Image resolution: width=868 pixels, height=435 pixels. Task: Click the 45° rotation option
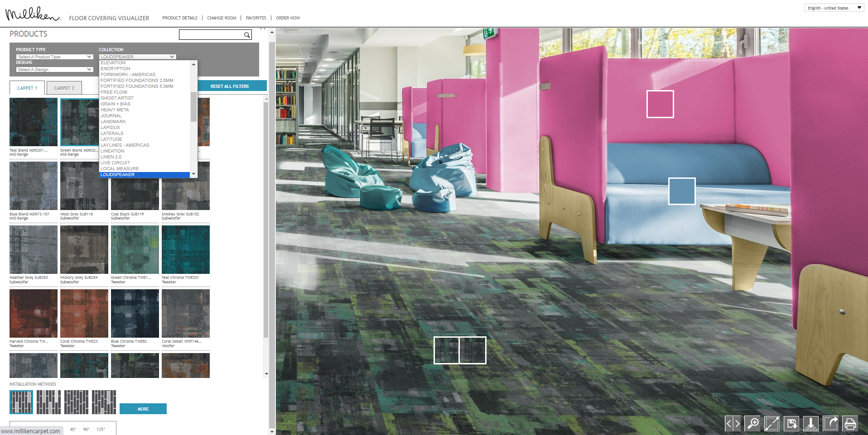pos(73,429)
